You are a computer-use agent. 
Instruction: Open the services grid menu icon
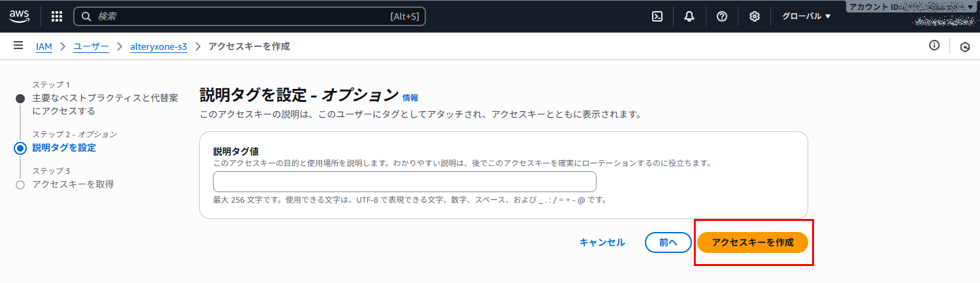point(57,16)
